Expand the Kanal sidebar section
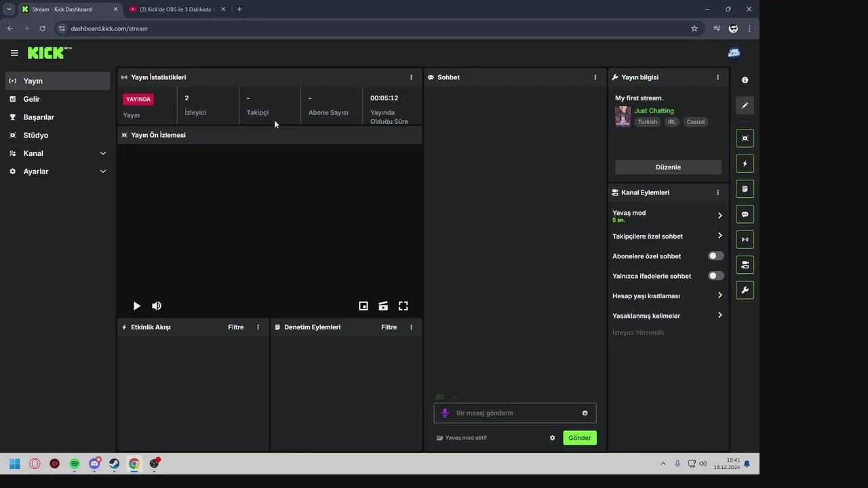The height and width of the screenshot is (488, 868). [58, 153]
